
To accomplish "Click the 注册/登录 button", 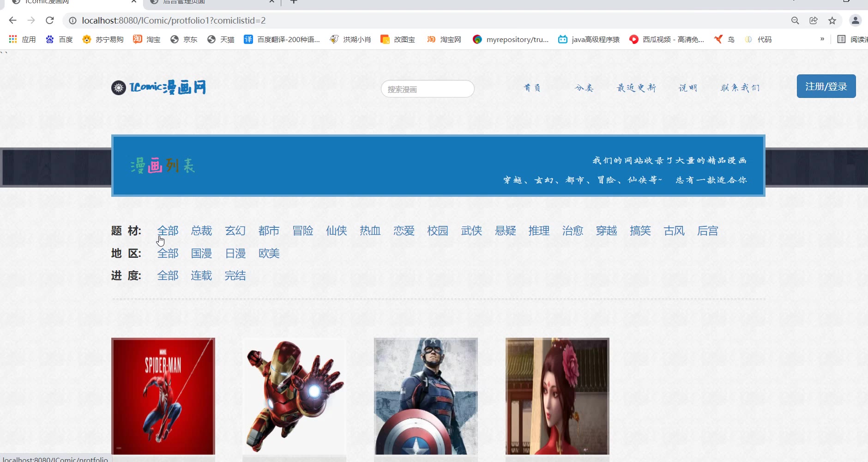I will (x=826, y=86).
